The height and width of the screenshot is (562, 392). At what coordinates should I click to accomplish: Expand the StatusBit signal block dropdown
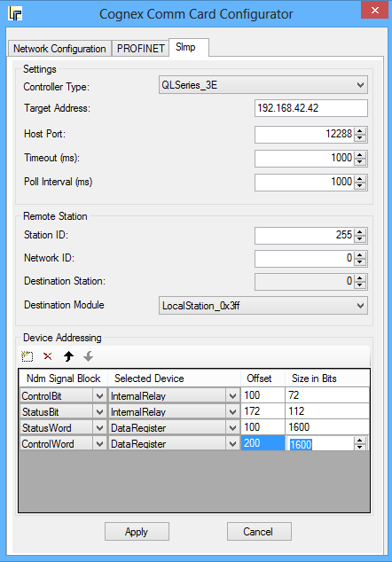click(x=99, y=412)
